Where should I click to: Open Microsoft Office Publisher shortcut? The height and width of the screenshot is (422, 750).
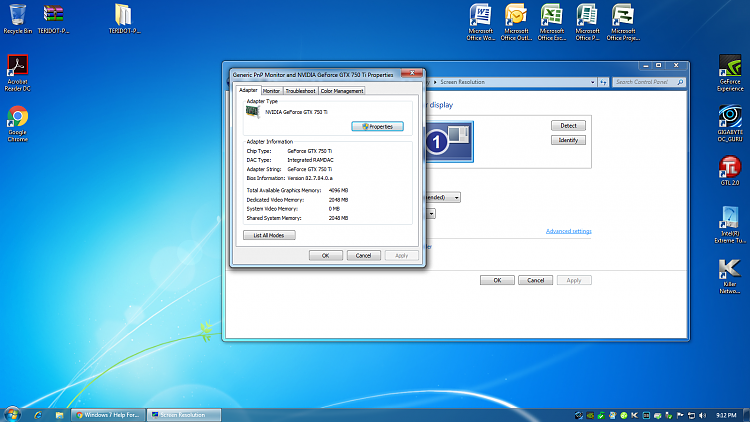[x=587, y=22]
